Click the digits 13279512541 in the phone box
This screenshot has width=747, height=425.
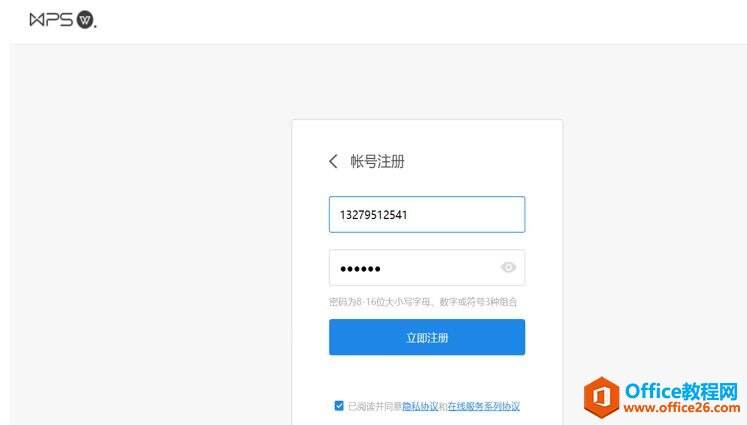[374, 215]
